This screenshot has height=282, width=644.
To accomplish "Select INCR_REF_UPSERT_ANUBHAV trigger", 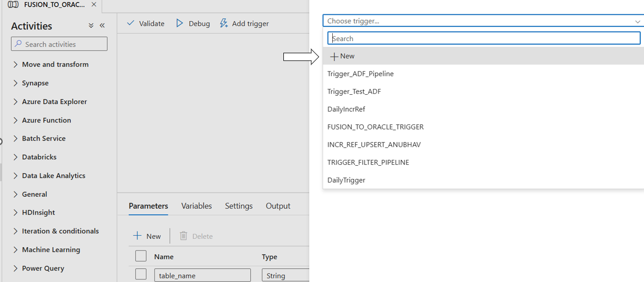I will pyautogui.click(x=483, y=145).
